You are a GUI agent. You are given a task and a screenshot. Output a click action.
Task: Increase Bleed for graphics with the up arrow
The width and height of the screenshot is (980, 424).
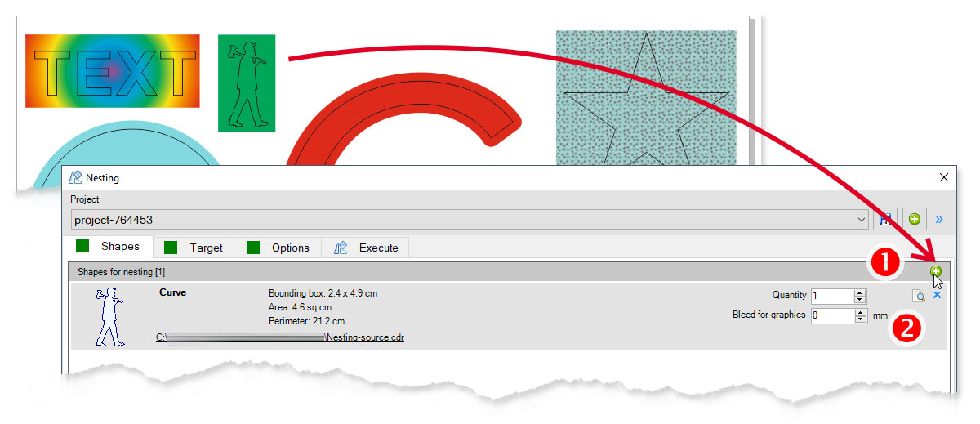(860, 312)
